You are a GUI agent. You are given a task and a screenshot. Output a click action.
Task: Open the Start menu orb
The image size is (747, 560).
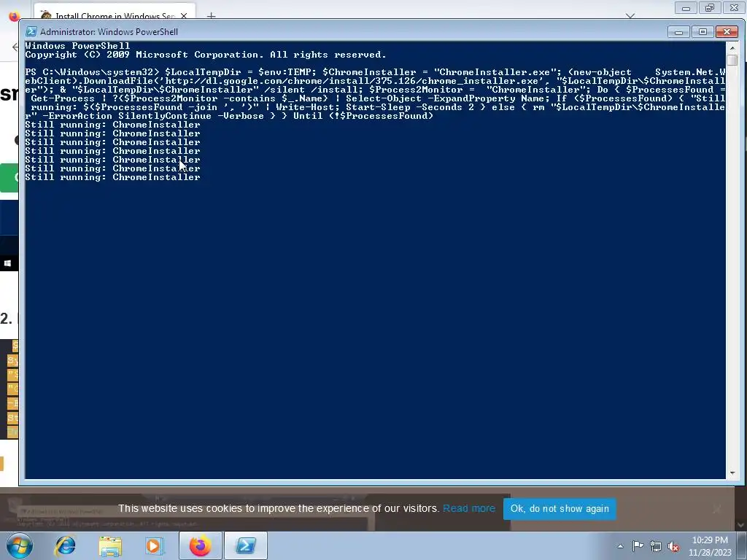[20, 545]
